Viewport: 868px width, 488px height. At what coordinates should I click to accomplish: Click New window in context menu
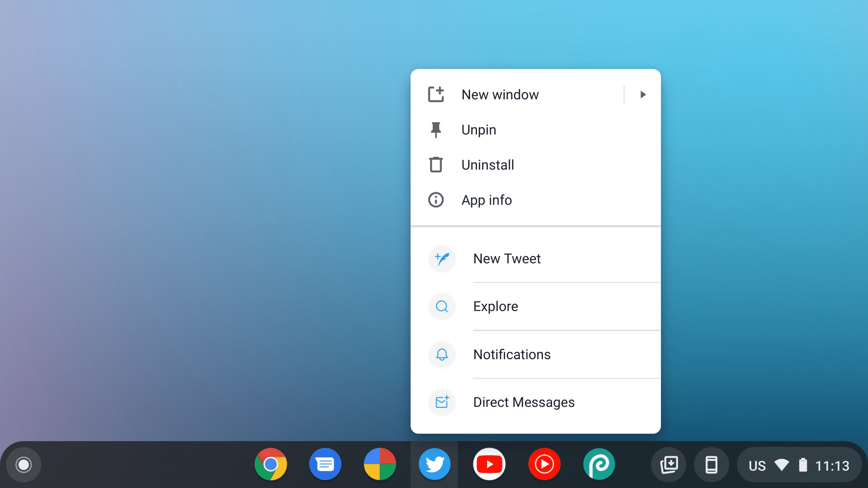tap(500, 94)
